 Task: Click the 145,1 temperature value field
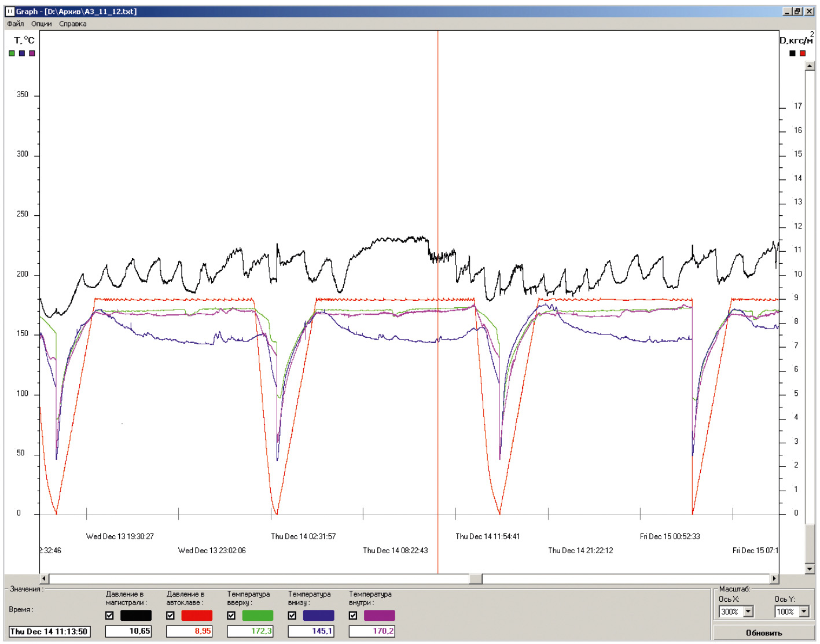(x=311, y=631)
